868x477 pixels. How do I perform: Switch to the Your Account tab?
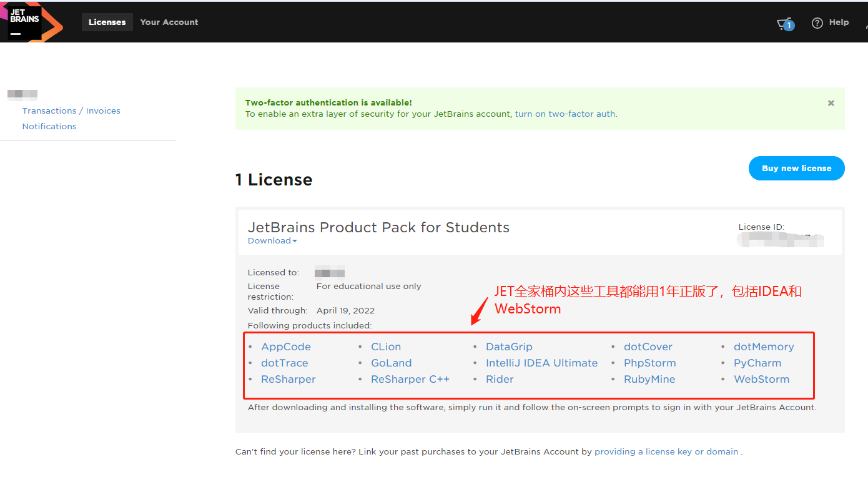pos(169,22)
